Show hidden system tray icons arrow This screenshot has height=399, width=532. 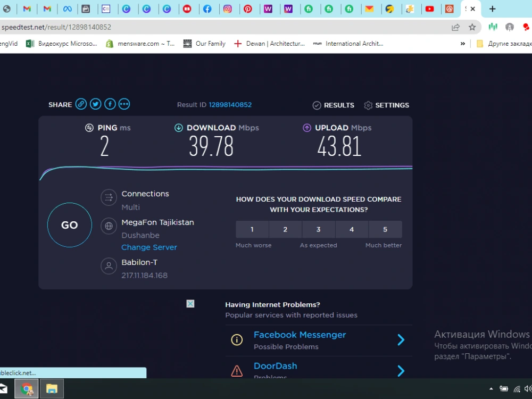tap(491, 389)
